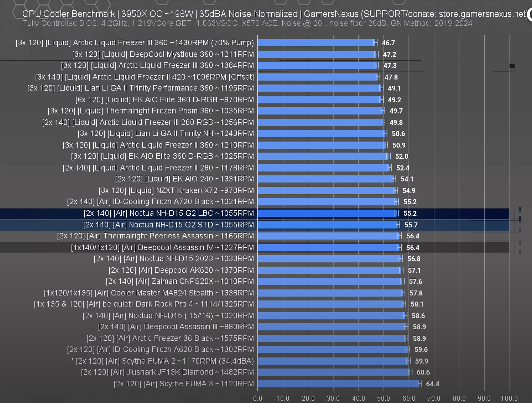
Task: Click the 59.6 result value
Action: (x=421, y=350)
